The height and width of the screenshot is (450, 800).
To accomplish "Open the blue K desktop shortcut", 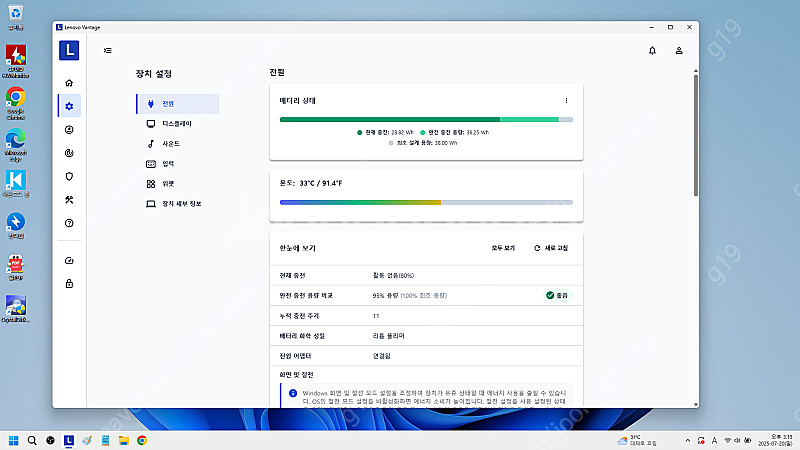I will click(x=16, y=183).
